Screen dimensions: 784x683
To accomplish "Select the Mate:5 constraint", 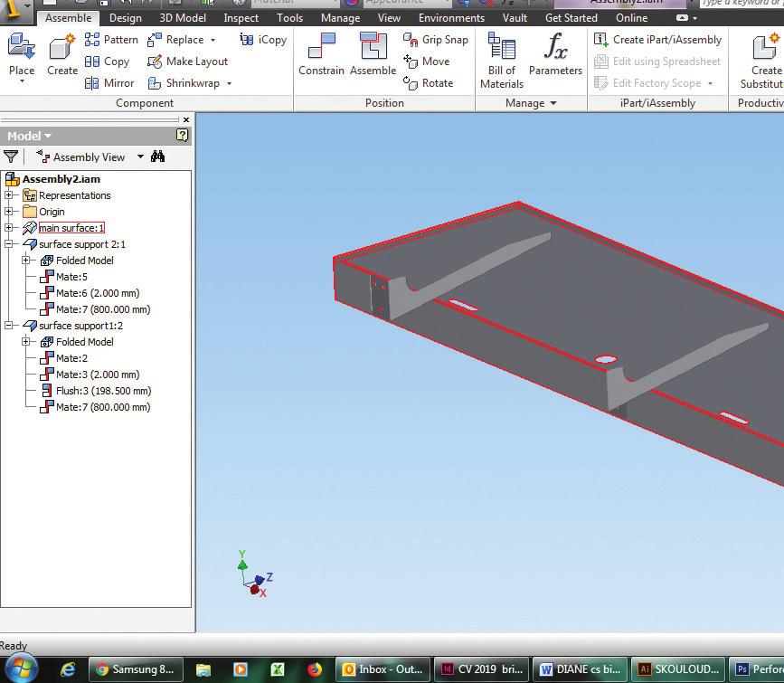I will [71, 277].
